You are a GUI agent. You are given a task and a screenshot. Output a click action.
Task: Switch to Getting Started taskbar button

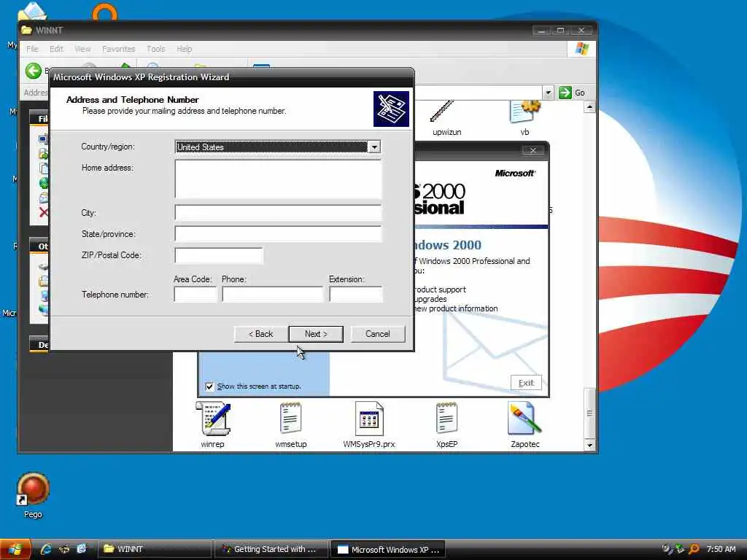(271, 549)
